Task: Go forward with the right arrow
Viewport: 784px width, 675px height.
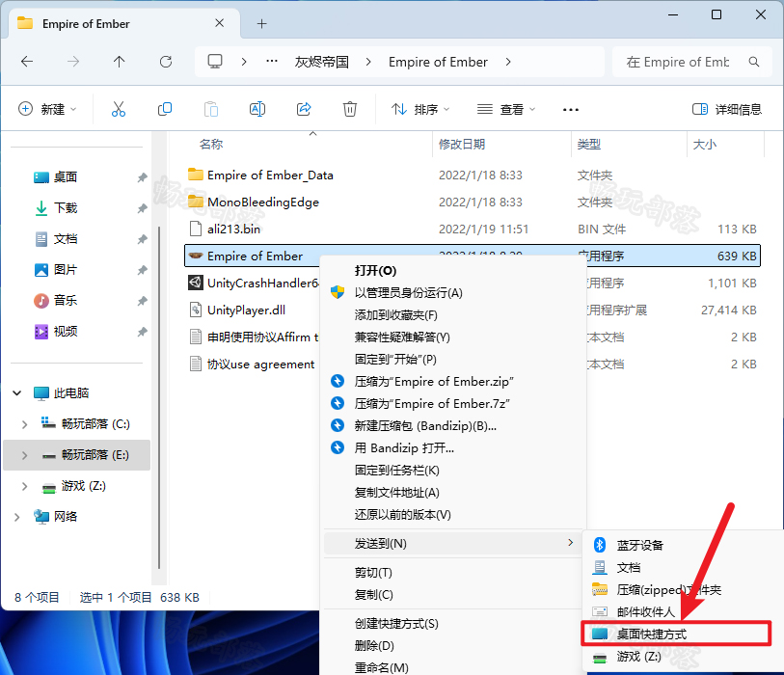Action: click(73, 62)
